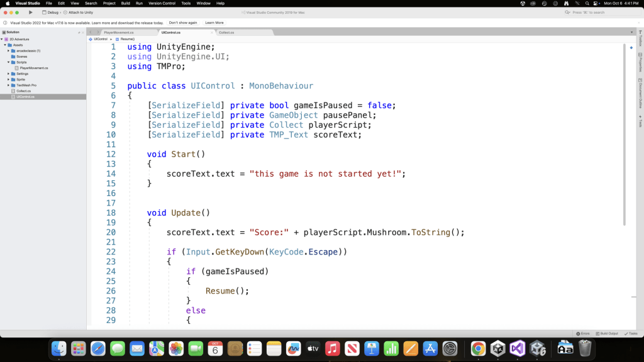Click the Learn More button

click(x=214, y=23)
